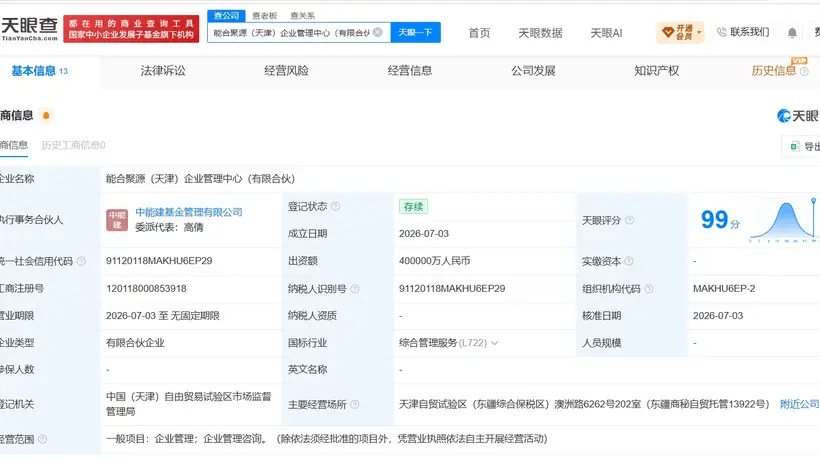Select organization code MAKHU6EP-2
Screen dimensions: 820x460
[x=724, y=289]
